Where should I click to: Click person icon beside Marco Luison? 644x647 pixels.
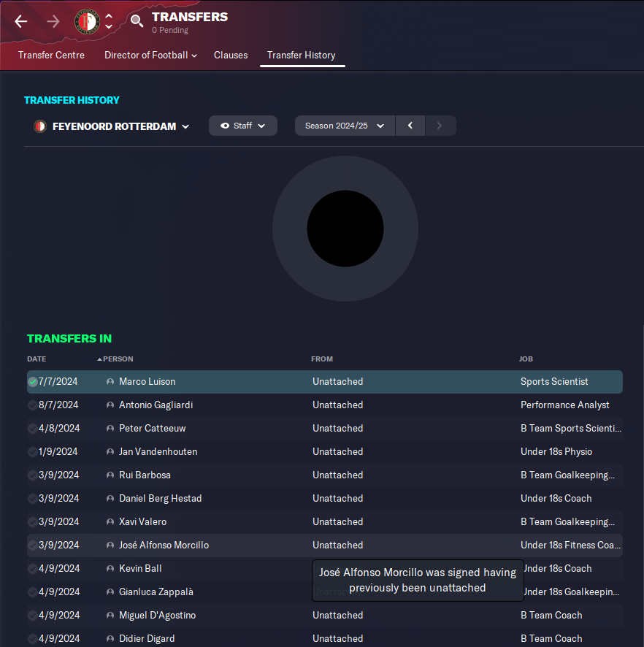110,382
